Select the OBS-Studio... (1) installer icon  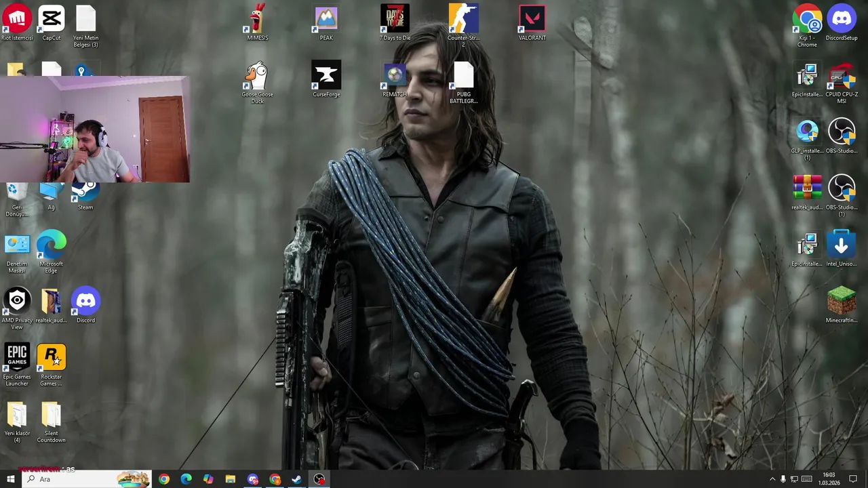(x=842, y=196)
